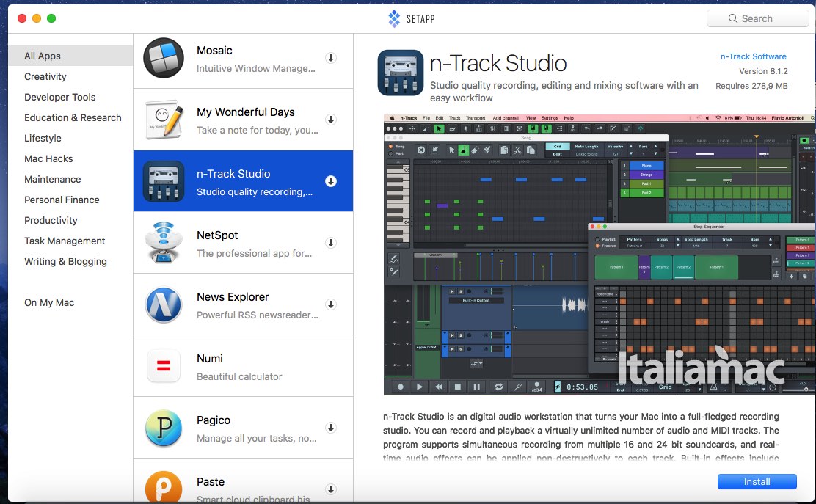
Task: Click the NetSpot app icon
Action: click(x=164, y=242)
